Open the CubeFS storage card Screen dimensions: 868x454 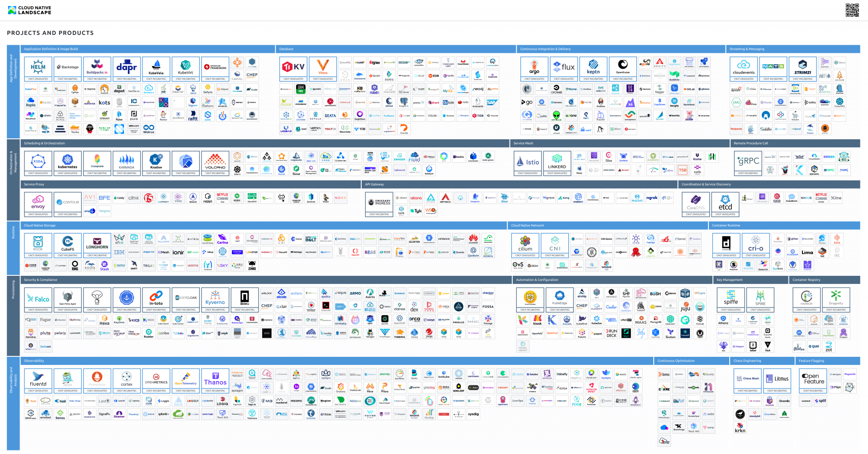click(67, 246)
